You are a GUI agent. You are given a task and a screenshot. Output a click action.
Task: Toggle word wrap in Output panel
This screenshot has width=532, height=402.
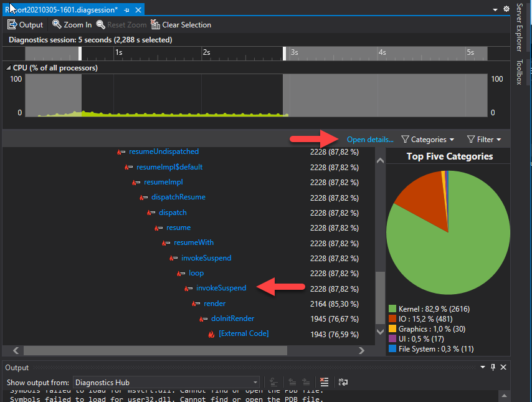[x=342, y=382]
